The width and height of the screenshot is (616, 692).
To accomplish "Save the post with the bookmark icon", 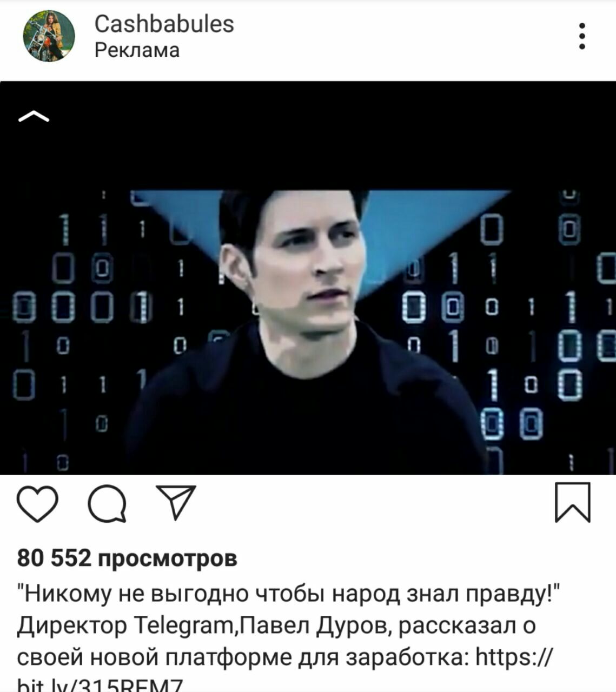I will pos(573,503).
